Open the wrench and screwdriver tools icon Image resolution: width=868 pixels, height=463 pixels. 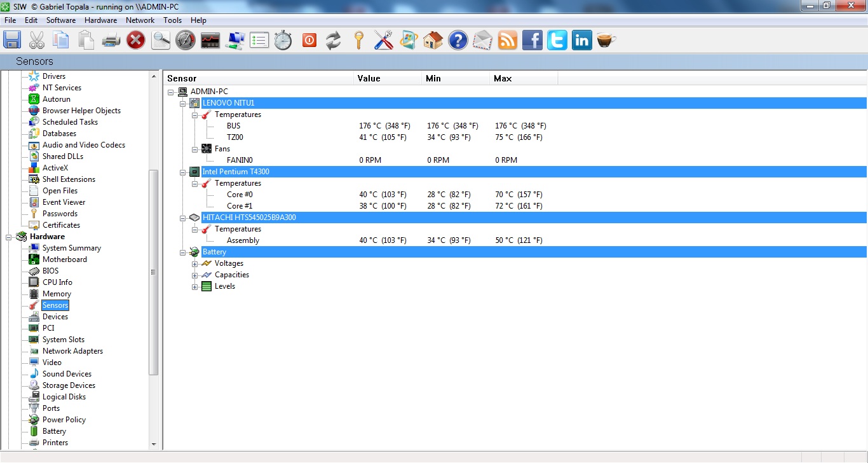[x=383, y=40]
